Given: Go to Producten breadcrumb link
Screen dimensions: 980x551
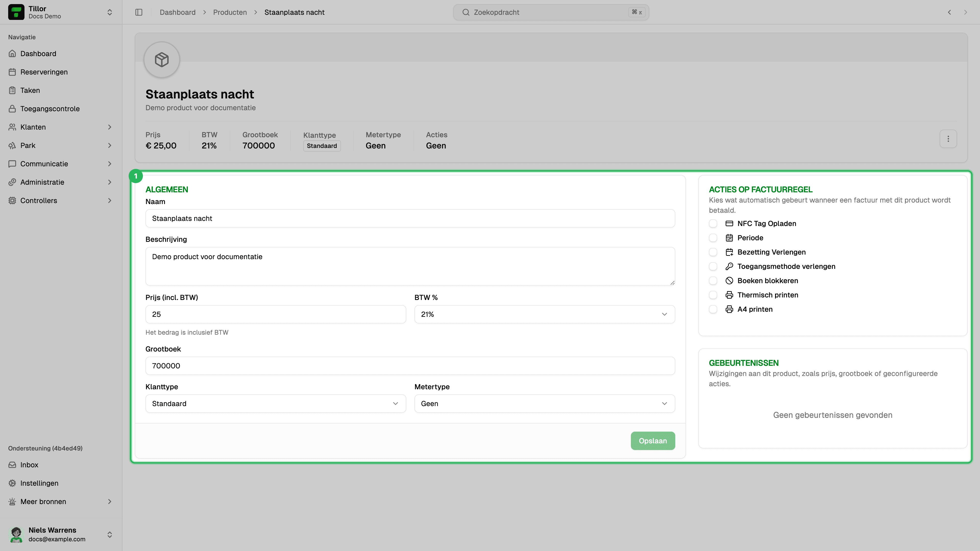Looking at the screenshot, I should 230,12.
